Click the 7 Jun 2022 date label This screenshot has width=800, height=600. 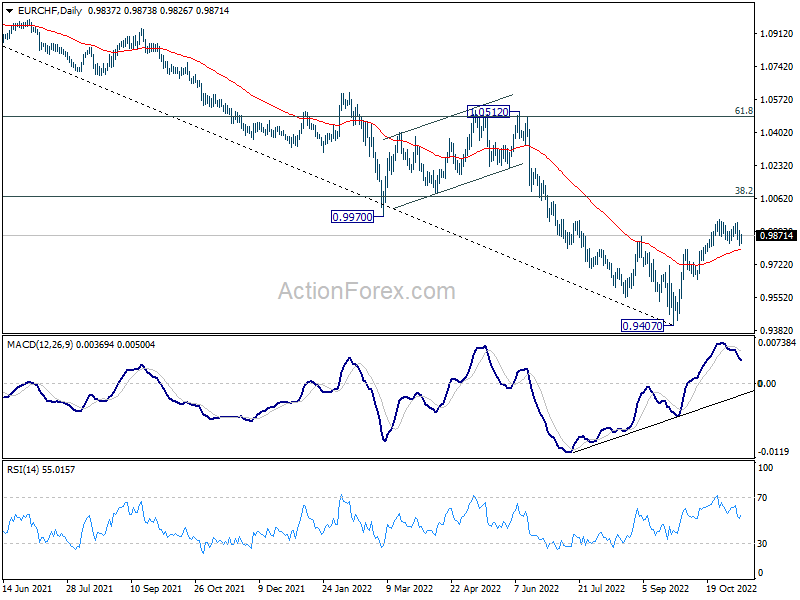coord(537,589)
